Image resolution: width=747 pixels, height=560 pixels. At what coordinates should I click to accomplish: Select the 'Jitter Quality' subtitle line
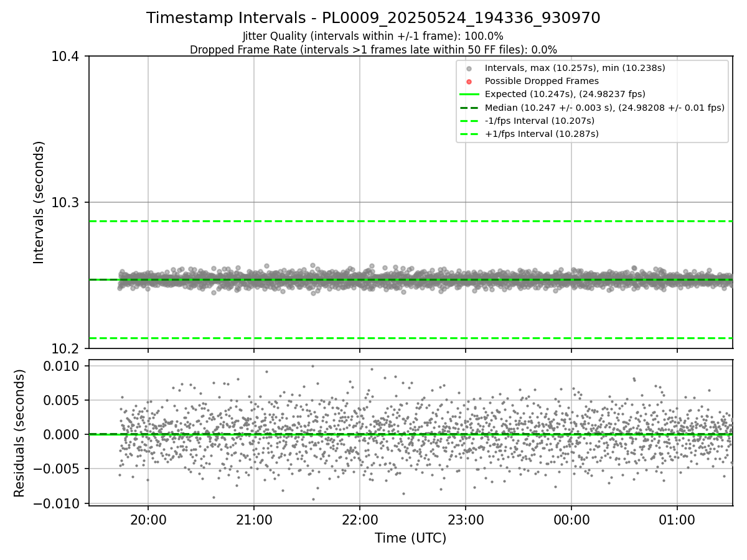coord(374,36)
